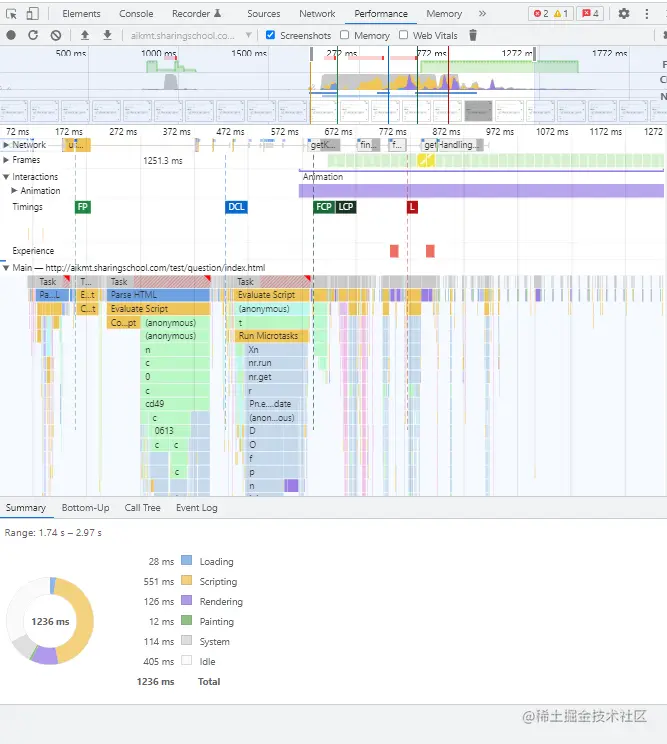Select the Parse HTML flame bar
Image resolution: width=667 pixels, height=744 pixels.
click(158, 295)
